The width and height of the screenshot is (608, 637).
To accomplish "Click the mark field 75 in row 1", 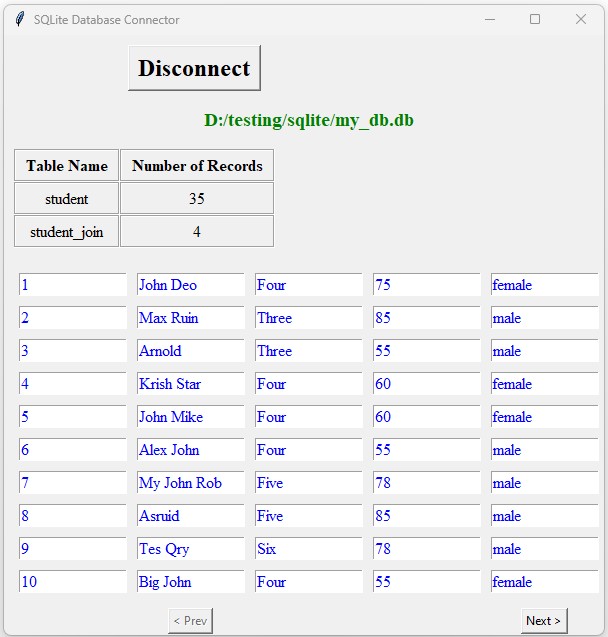I will click(427, 285).
